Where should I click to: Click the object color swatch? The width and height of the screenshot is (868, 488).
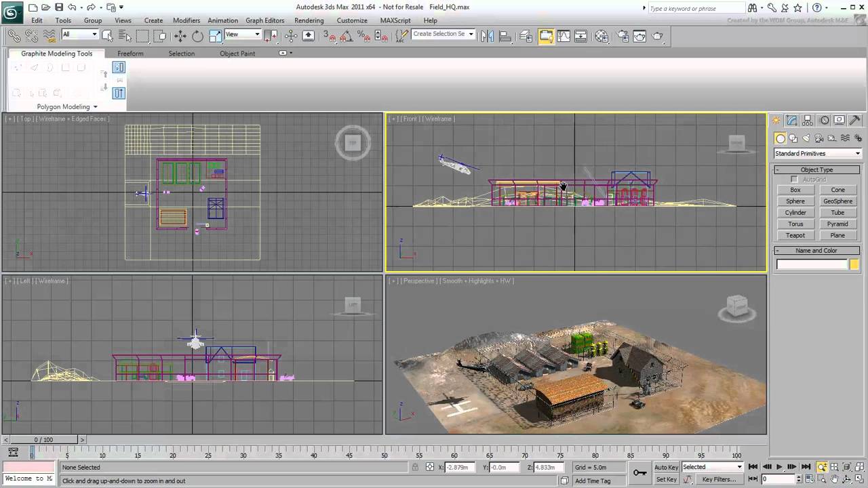854,265
